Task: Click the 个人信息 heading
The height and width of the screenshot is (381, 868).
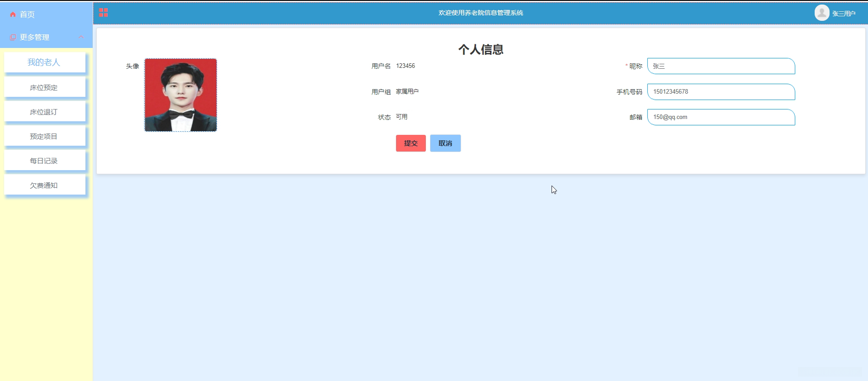Action: (481, 49)
